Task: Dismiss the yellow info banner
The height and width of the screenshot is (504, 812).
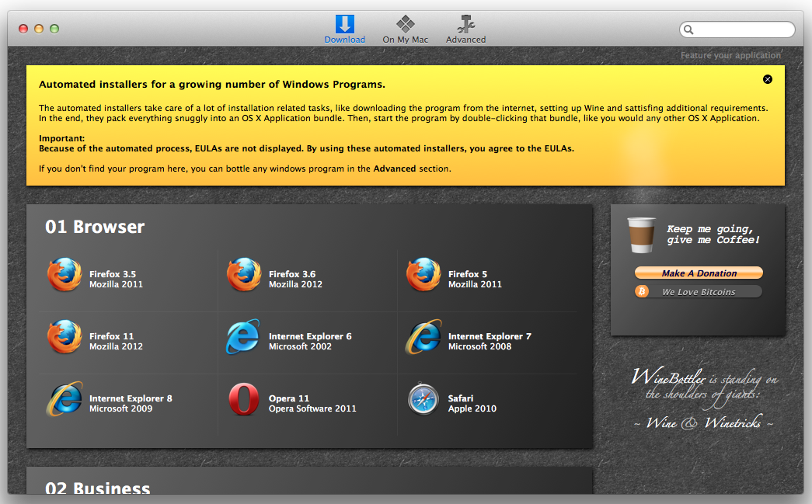Action: click(x=768, y=79)
